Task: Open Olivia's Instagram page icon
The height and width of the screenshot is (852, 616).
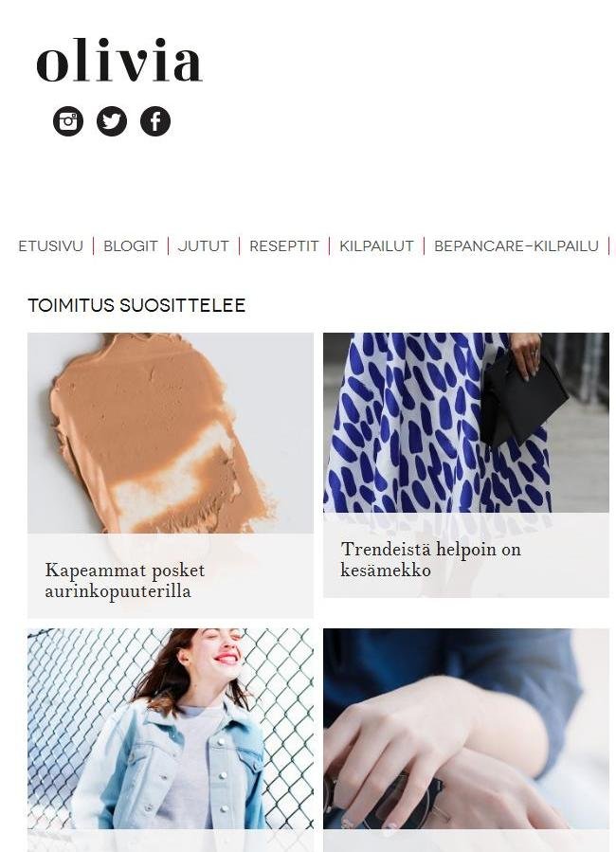Action: (68, 121)
